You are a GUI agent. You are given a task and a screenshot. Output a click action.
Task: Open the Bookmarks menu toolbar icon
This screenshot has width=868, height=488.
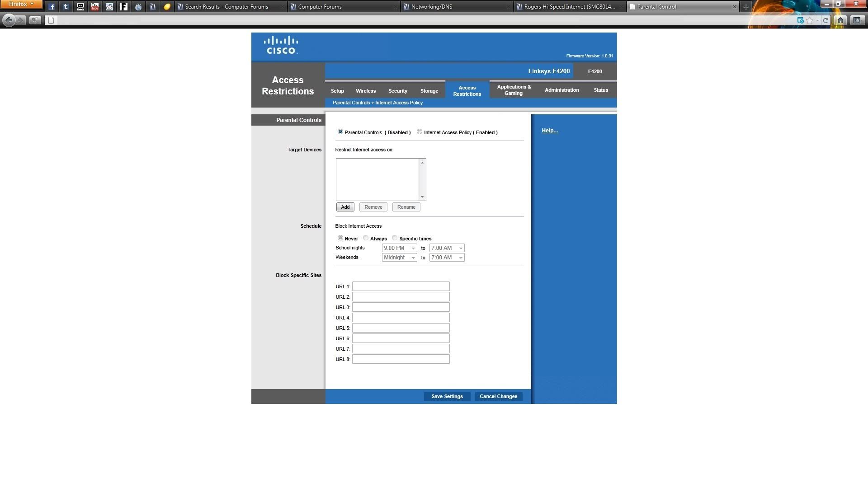[x=858, y=20]
